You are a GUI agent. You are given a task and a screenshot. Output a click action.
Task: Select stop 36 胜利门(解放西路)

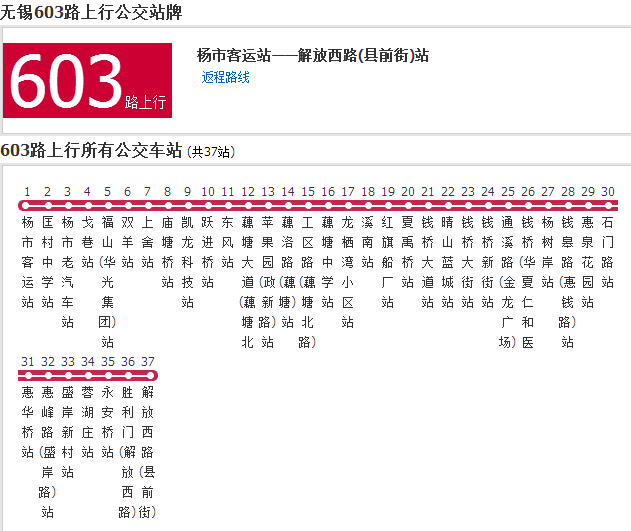pos(128,452)
